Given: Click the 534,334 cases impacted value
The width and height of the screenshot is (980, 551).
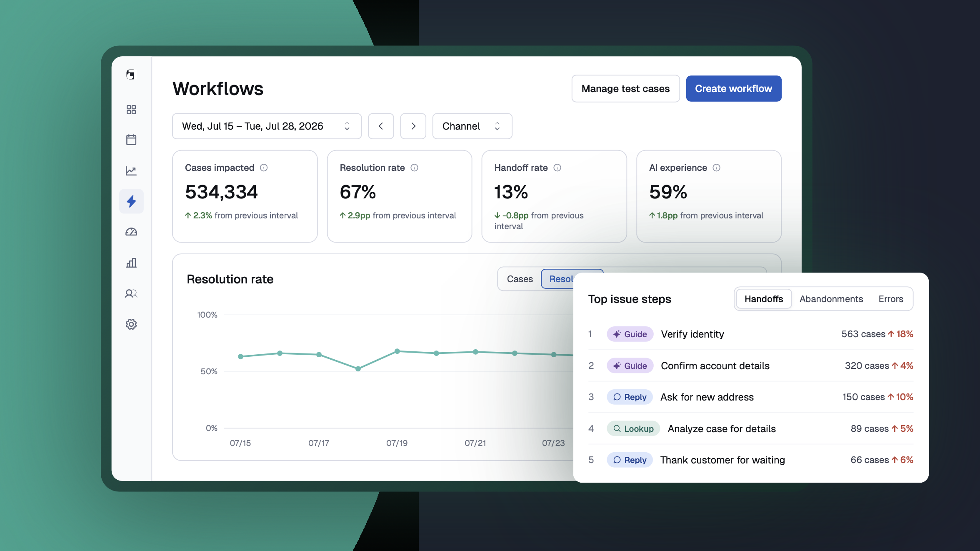Looking at the screenshot, I should coord(221,192).
